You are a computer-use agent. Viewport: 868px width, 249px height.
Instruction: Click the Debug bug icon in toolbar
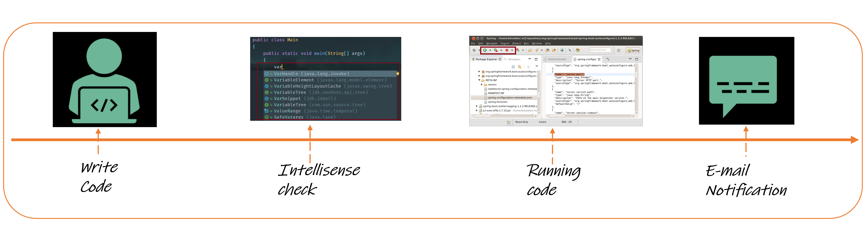pyautogui.click(x=474, y=50)
